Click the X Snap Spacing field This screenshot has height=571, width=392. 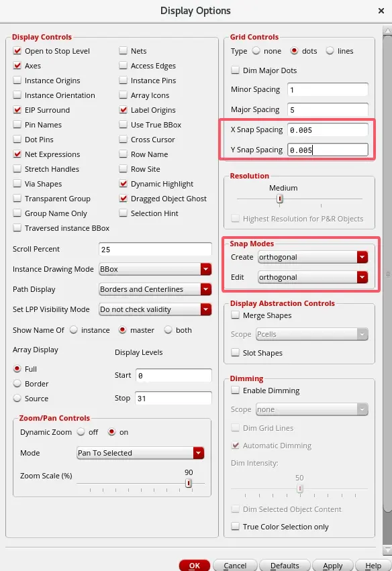(x=328, y=130)
